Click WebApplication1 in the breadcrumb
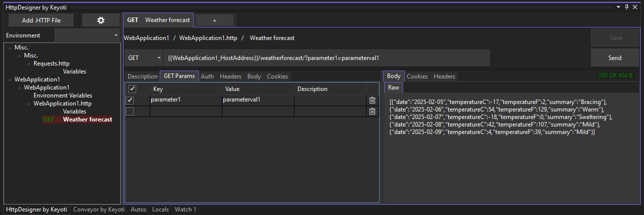This screenshot has width=644, height=215. coord(146,38)
